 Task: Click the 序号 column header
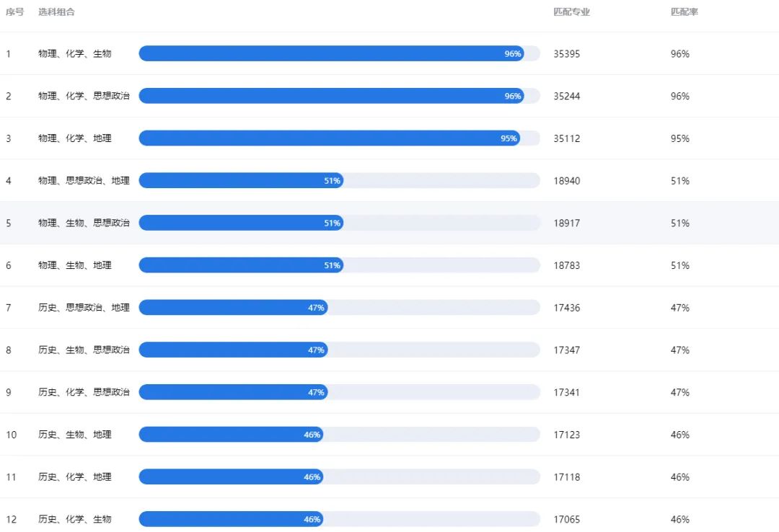15,12
